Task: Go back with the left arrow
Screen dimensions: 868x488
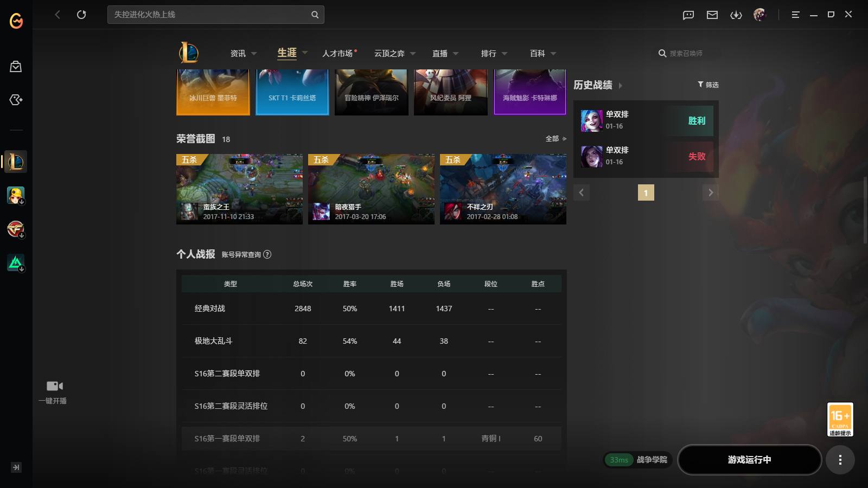Action: [x=58, y=15]
